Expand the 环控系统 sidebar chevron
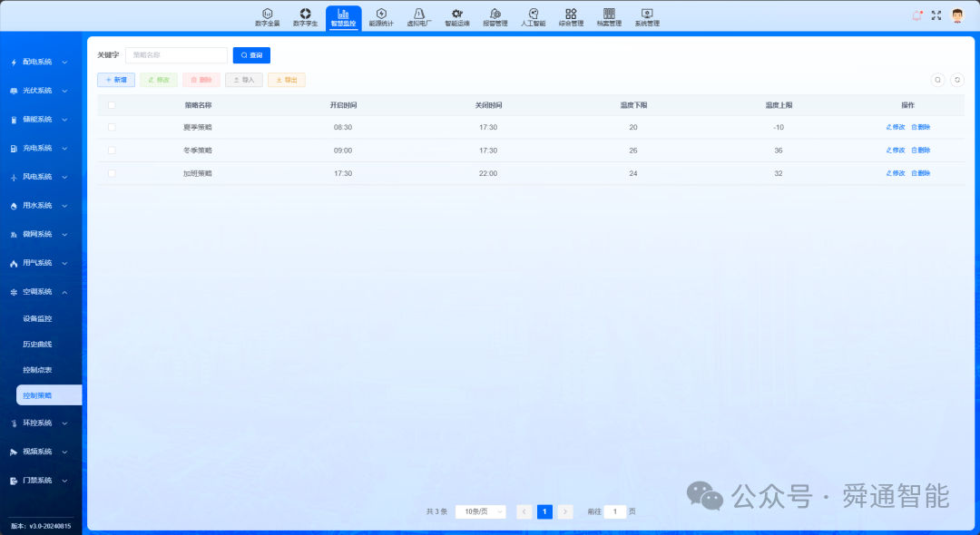Image resolution: width=980 pixels, height=535 pixels. pos(64,423)
